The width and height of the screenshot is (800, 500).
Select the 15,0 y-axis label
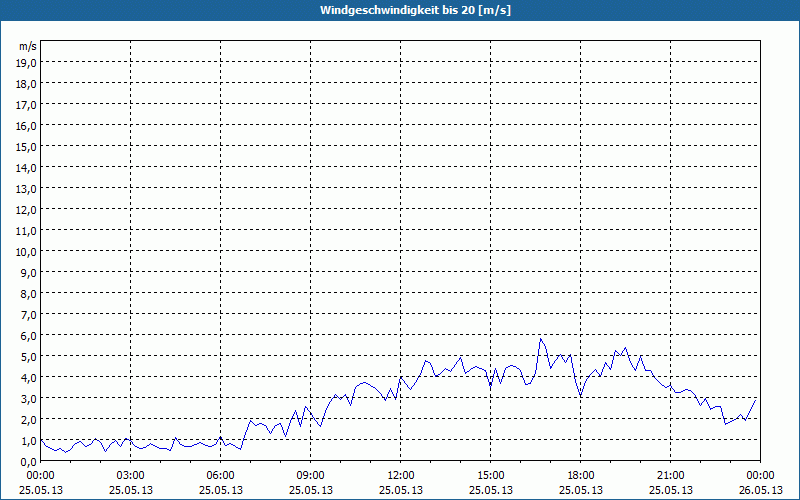point(26,146)
